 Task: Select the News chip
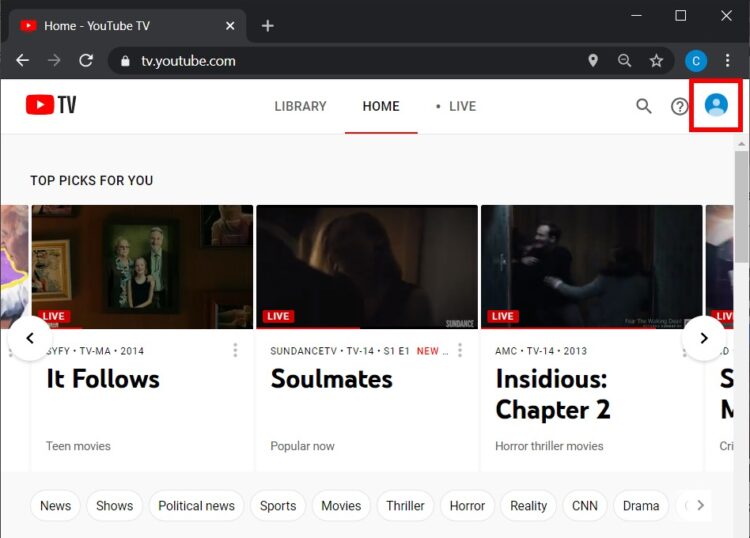55,506
